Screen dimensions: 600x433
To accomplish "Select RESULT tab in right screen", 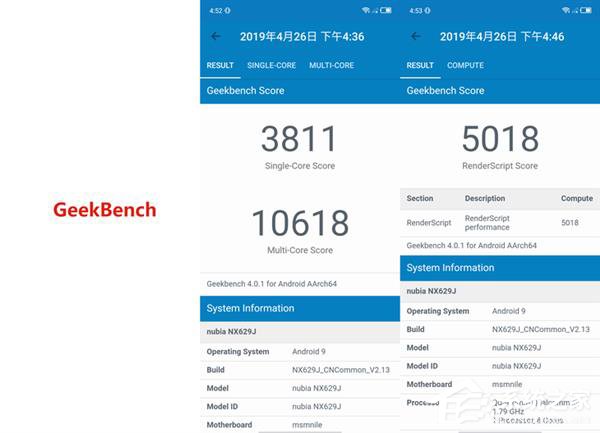I will point(420,65).
